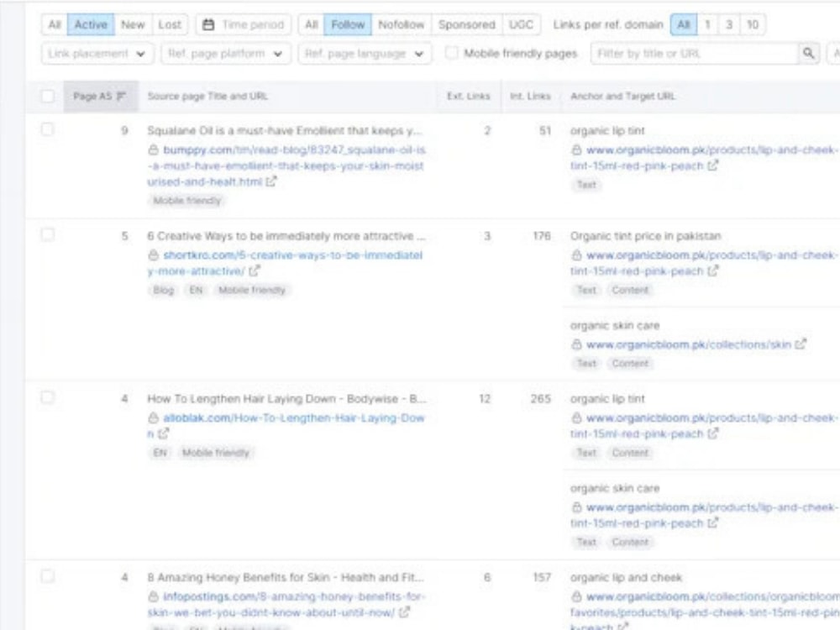Enable the Mobile friendly pages checkbox
The width and height of the screenshot is (840, 630).
pos(452,53)
